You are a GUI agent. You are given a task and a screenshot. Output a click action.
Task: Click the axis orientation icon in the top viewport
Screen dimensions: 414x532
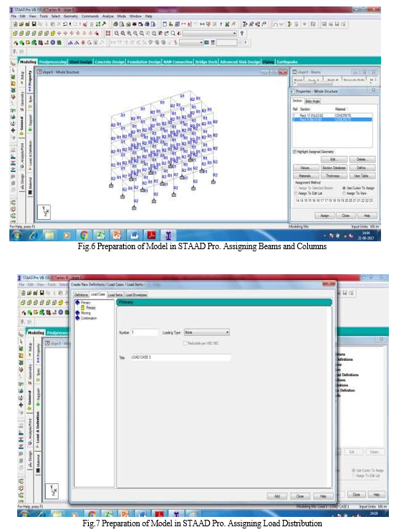click(x=44, y=212)
